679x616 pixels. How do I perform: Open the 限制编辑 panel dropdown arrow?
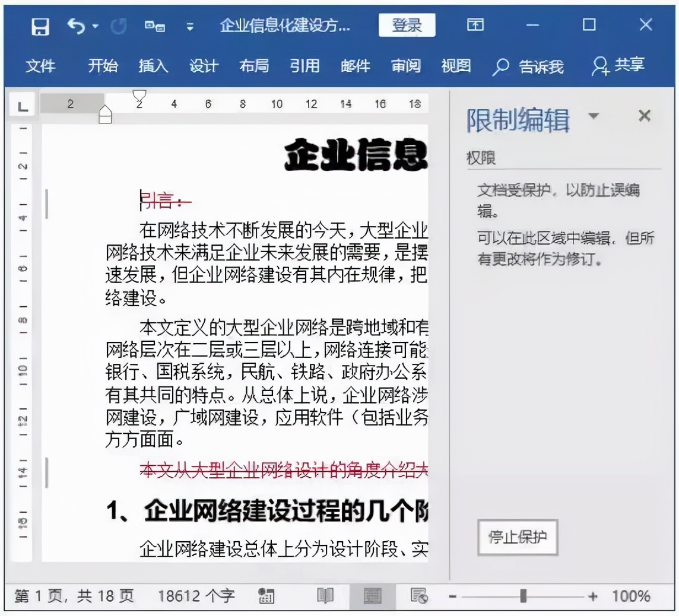594,116
